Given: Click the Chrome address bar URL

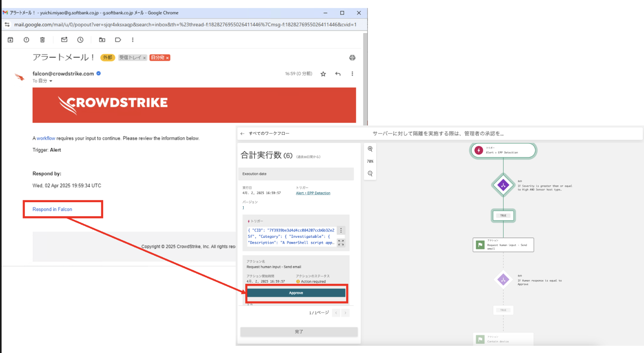Looking at the screenshot, I should click(185, 25).
